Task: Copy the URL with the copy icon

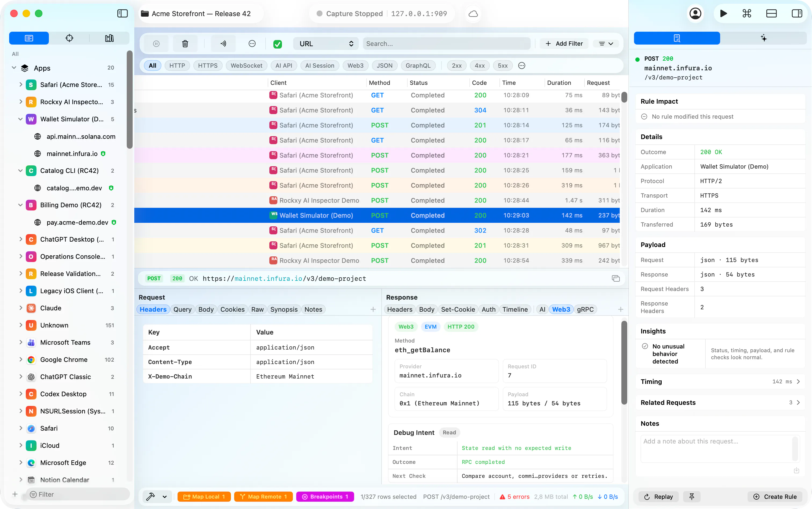Action: (x=615, y=278)
